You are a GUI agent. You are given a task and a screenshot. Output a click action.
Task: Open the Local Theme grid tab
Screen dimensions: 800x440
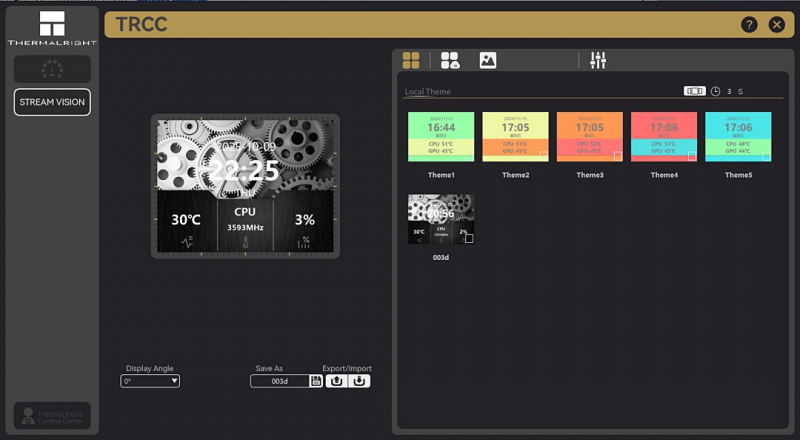pyautogui.click(x=411, y=60)
